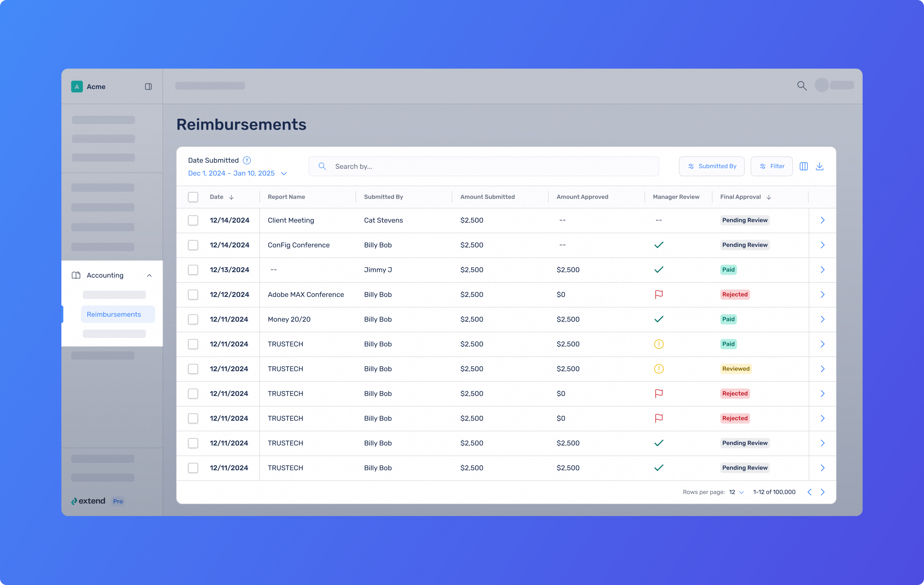924x585 pixels.
Task: Click the download export icon
Action: (x=820, y=166)
